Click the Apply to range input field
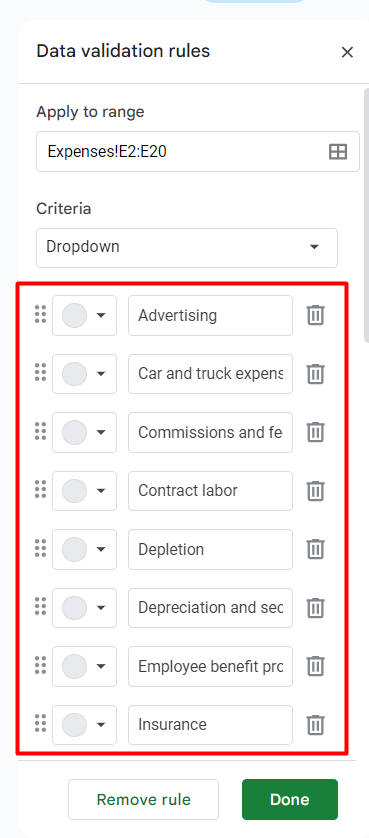Screen dimensions: 369x838 [x=198, y=152]
